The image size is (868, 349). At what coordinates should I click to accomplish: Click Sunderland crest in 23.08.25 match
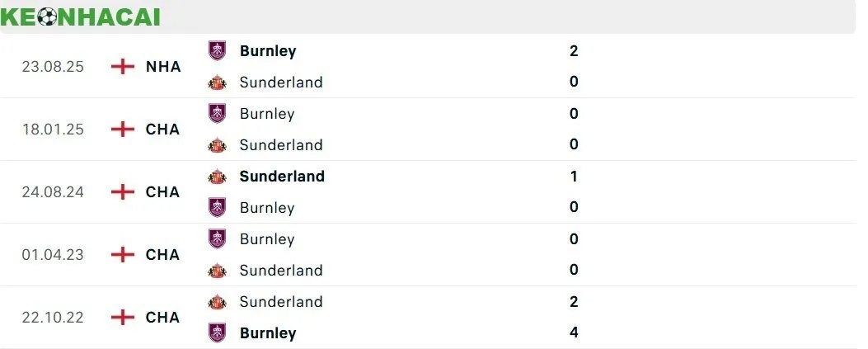click(x=217, y=82)
